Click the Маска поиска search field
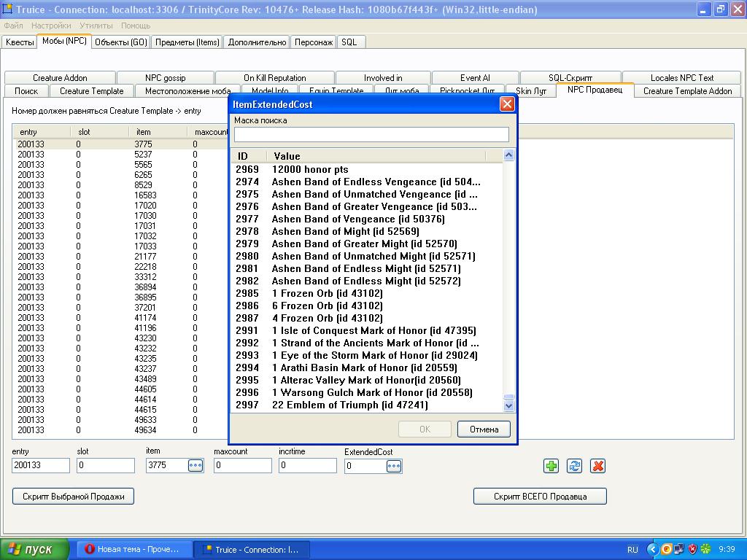The height and width of the screenshot is (560, 747). (371, 134)
